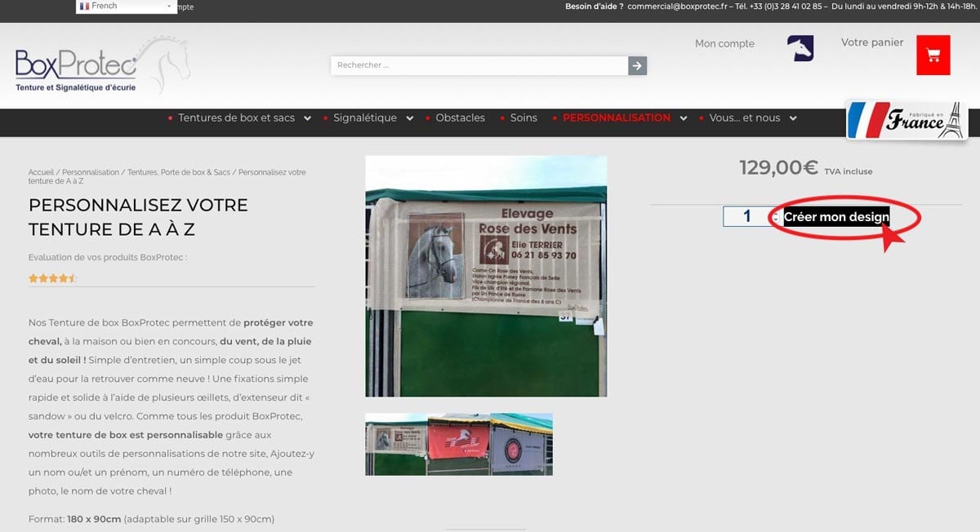Open account via horse head icon
Viewport: 980px width, 532px height.
pos(800,49)
